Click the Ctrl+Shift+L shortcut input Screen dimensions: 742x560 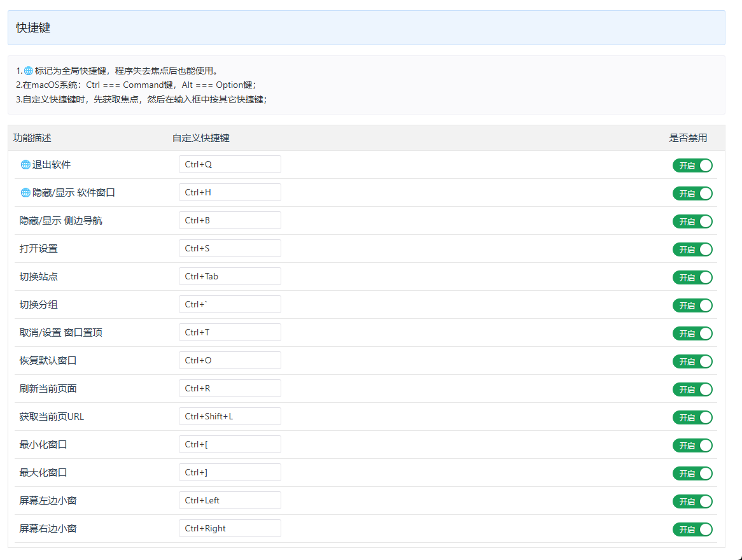coord(230,416)
